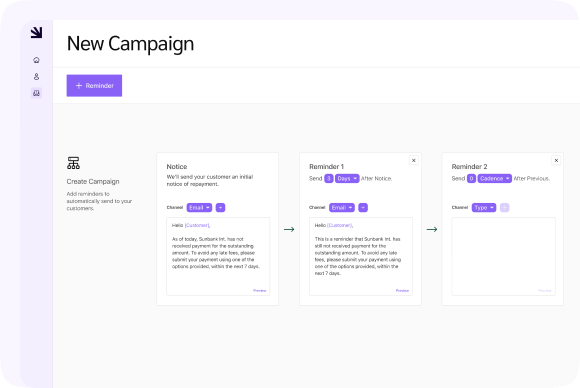Select the highlighted campaigns sidebar icon
580x388 pixels.
pyautogui.click(x=36, y=93)
